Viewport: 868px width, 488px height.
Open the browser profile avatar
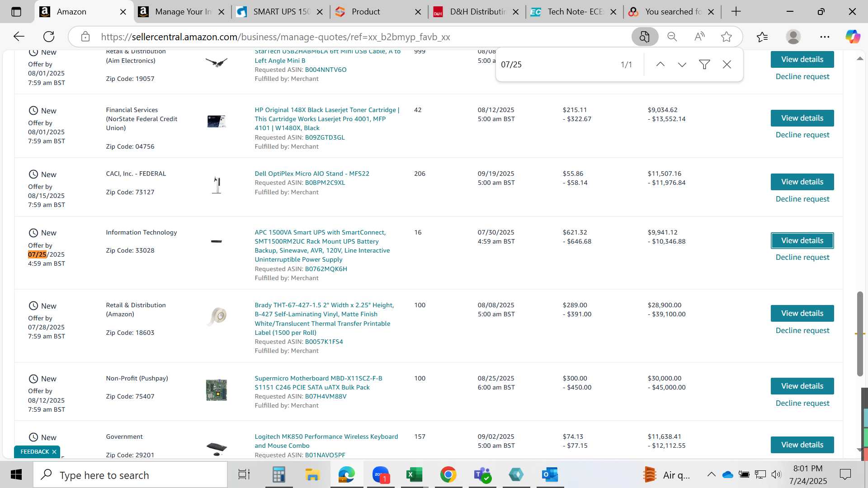click(793, 37)
